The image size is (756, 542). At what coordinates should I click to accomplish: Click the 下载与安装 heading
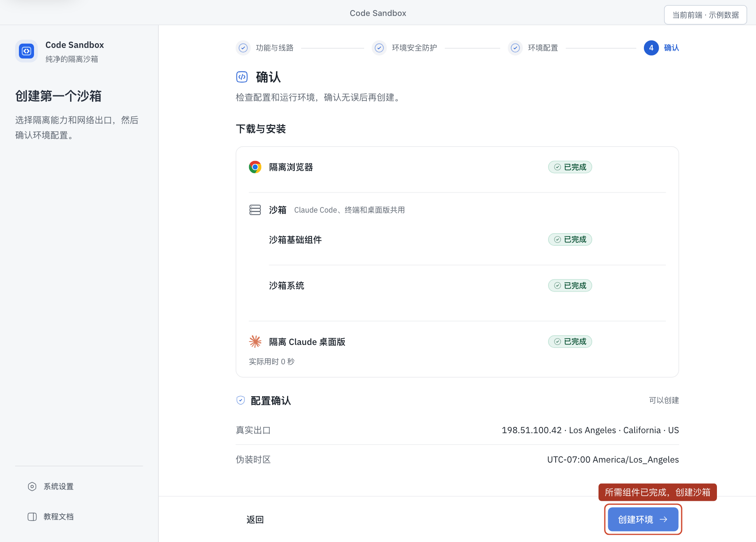point(261,129)
